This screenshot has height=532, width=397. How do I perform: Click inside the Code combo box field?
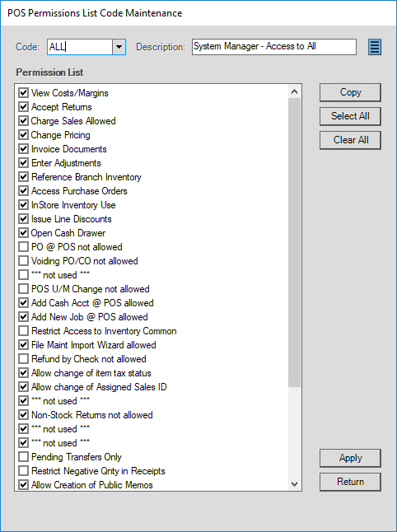(80, 47)
